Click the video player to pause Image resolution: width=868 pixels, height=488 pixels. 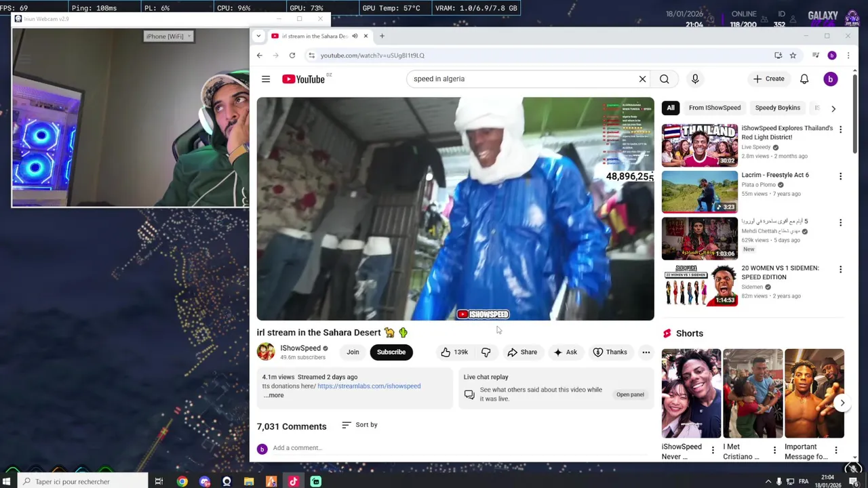coord(455,209)
